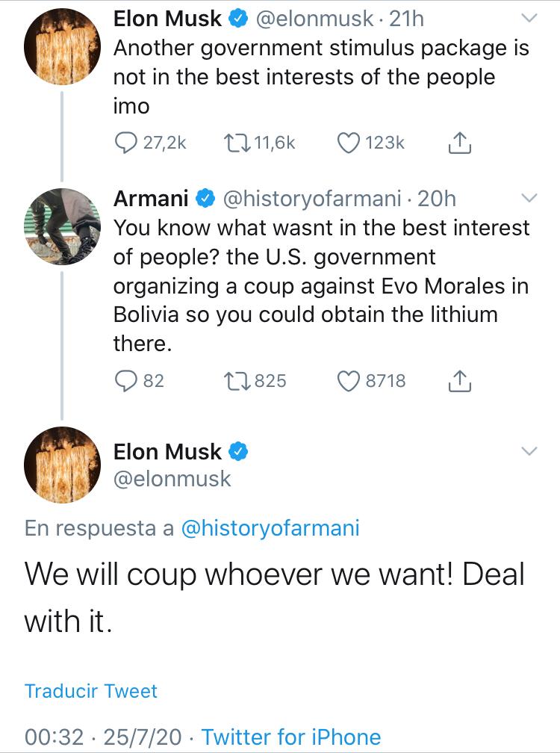Tap Elon Musk's avatar on main tweet

click(62, 465)
